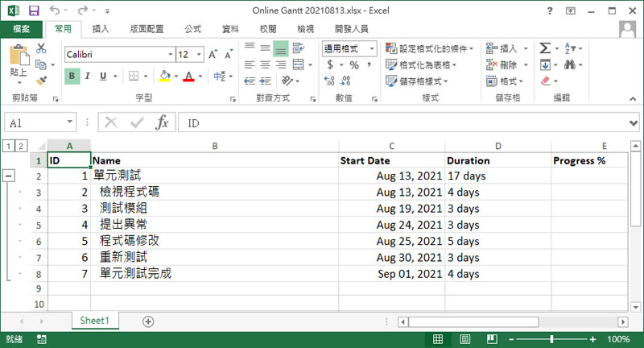Click the Paste clipboard icon
Image resolution: width=644 pixels, height=348 pixels.
[19, 56]
